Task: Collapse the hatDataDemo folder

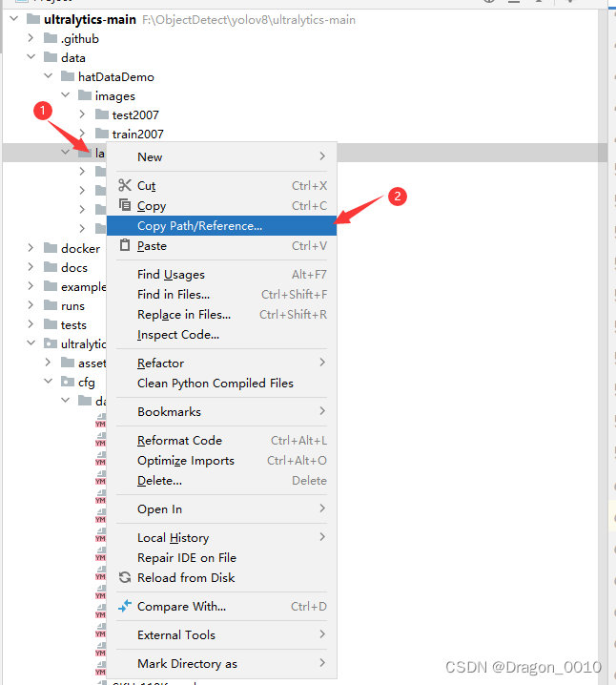Action: pyautogui.click(x=48, y=76)
